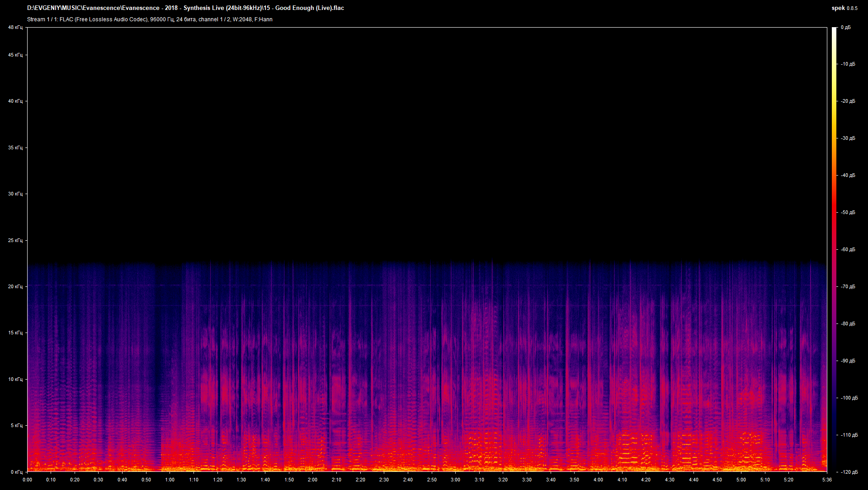Click the 25 кГц frequency axis label
The height and width of the screenshot is (490, 868).
coord(15,240)
